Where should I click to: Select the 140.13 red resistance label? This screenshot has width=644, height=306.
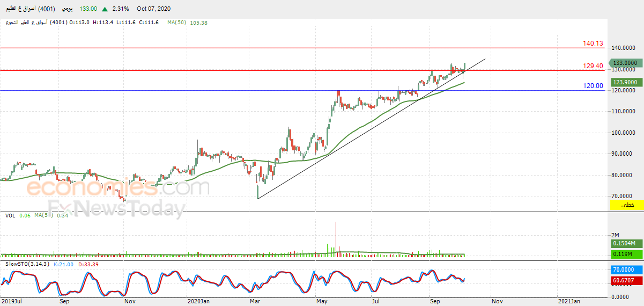pos(593,43)
